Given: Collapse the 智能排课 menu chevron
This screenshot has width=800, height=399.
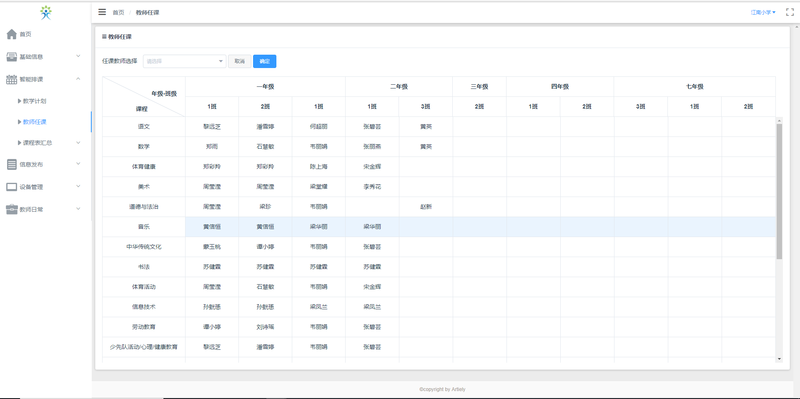Looking at the screenshot, I should pos(78,79).
